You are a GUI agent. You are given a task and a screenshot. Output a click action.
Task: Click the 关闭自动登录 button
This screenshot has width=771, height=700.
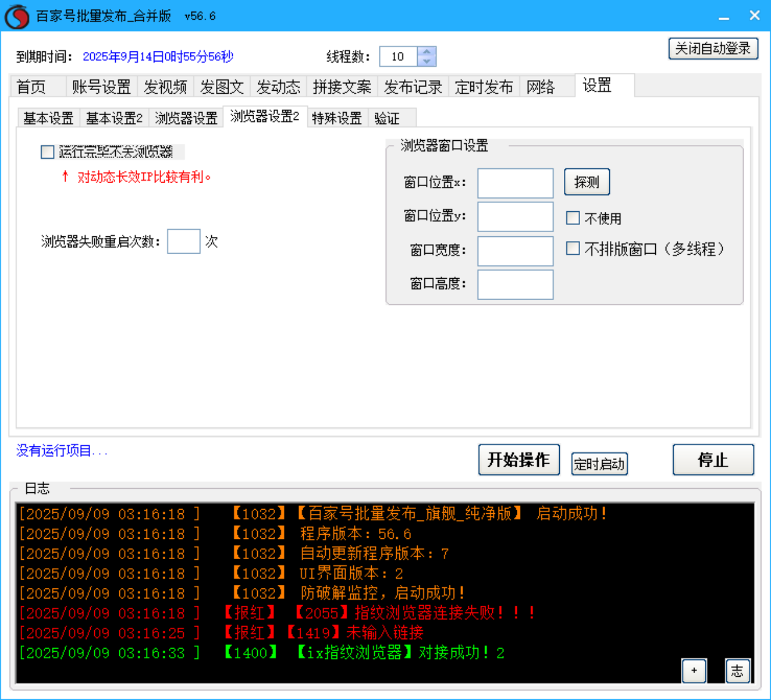[x=713, y=48]
